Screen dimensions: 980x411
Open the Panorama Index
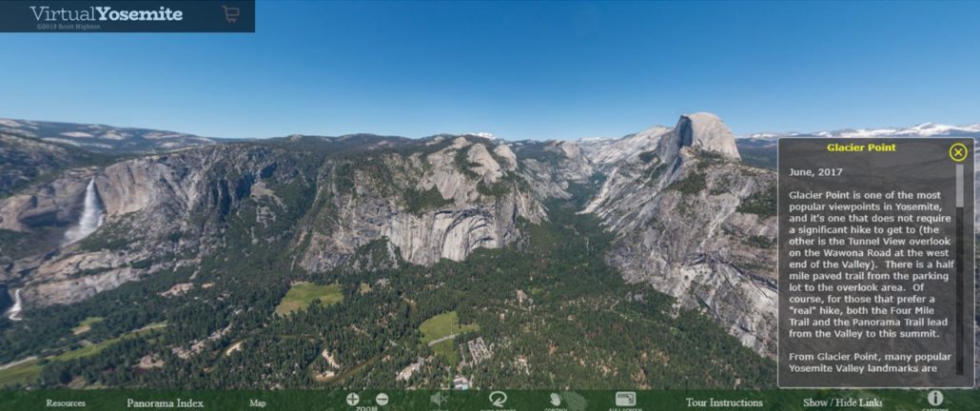[x=165, y=403]
